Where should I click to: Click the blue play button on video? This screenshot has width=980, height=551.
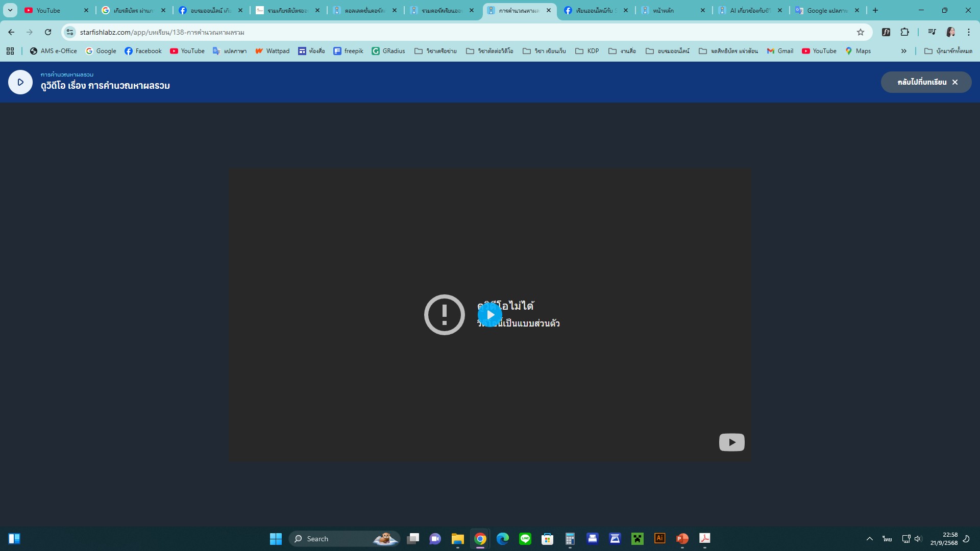[490, 315]
